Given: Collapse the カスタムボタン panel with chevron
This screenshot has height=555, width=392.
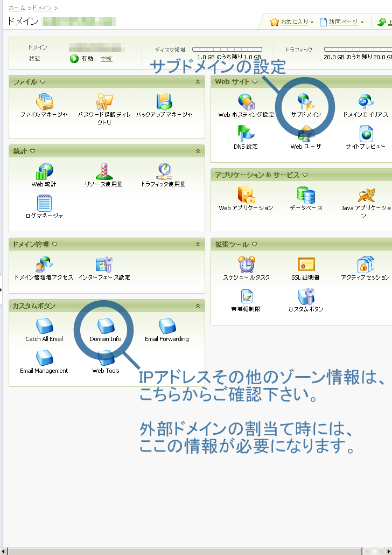Looking at the screenshot, I should [198, 306].
